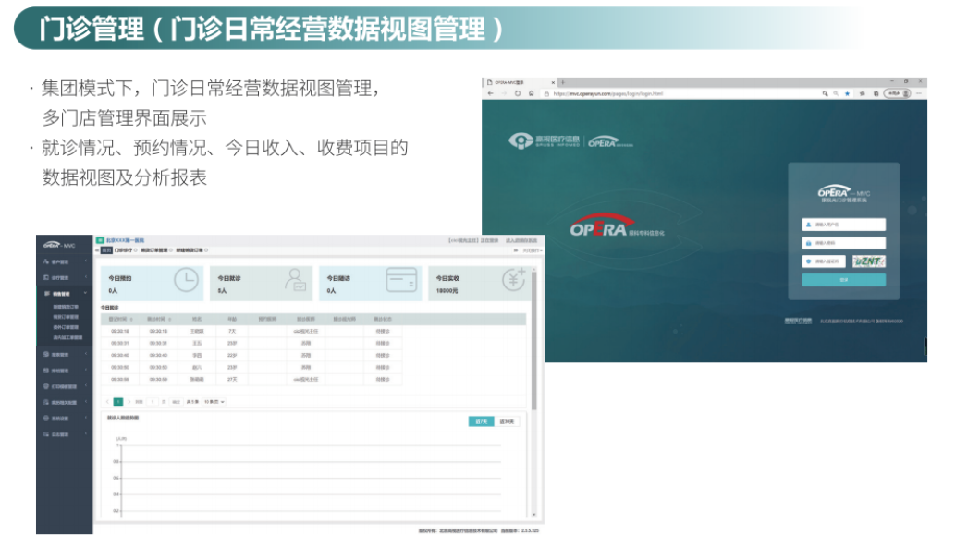This screenshot has width=980, height=547.
Task: Go to previous page of 今日就诊 table
Action: click(107, 402)
